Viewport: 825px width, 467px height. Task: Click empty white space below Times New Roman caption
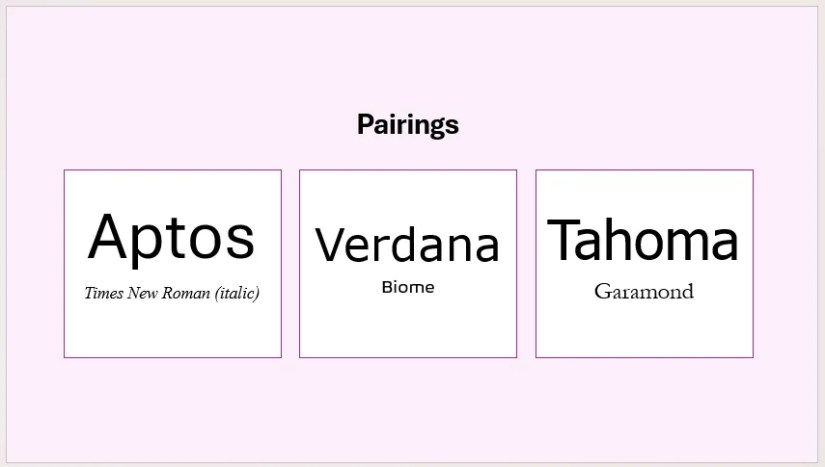click(172, 330)
